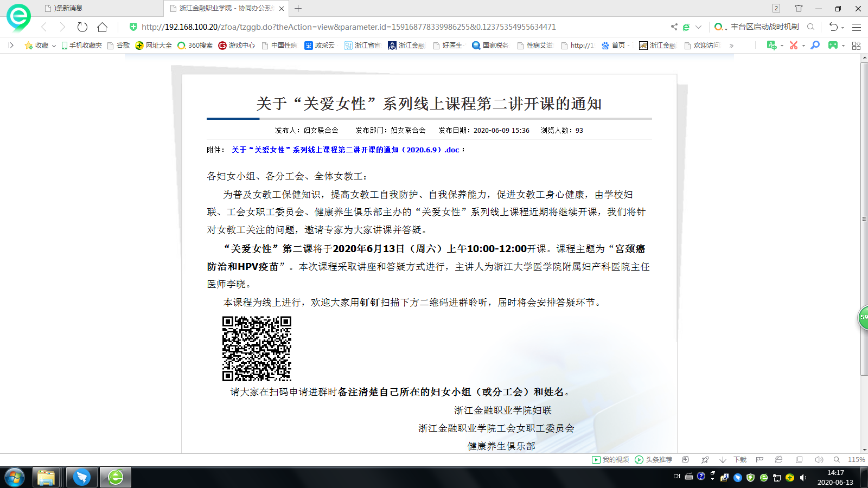Click the accelerator rocket icon in status bar
Screen dimensions: 868x488
pyautogui.click(x=705, y=460)
